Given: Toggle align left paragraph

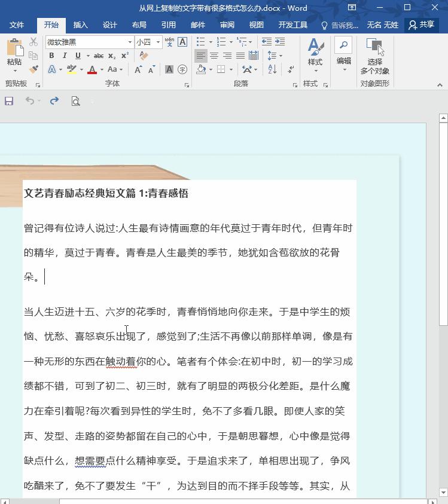Looking at the screenshot, I should (201, 56).
